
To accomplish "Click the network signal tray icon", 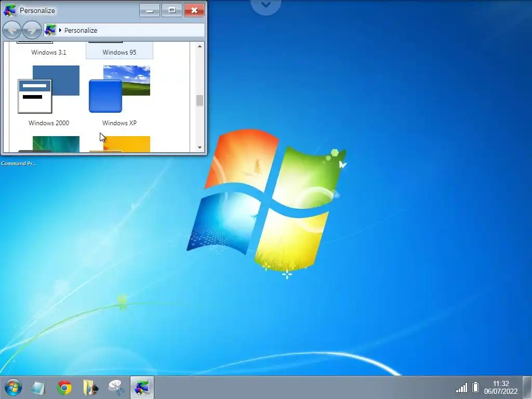I will 461,388.
